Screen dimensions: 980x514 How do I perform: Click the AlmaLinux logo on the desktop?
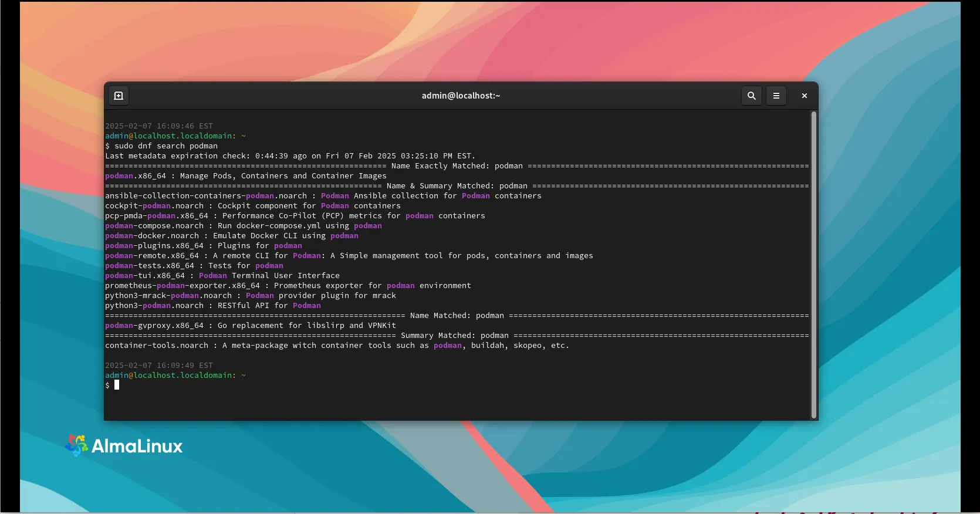pos(124,446)
